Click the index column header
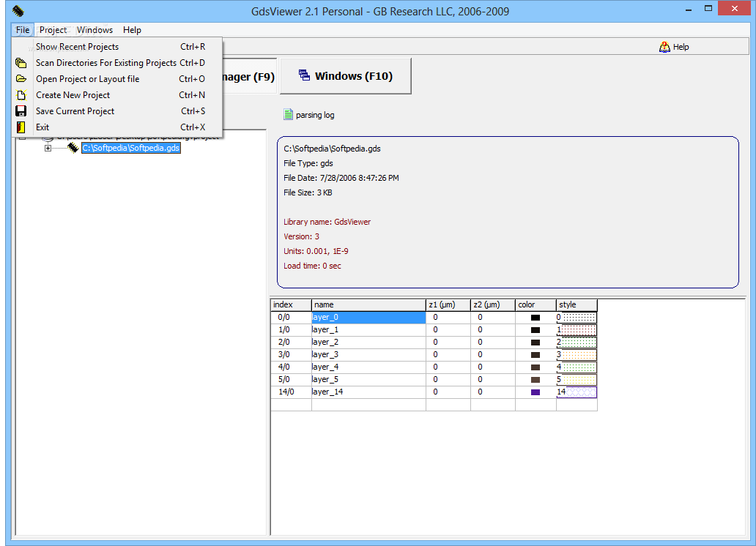The width and height of the screenshot is (756, 546). [x=291, y=304]
